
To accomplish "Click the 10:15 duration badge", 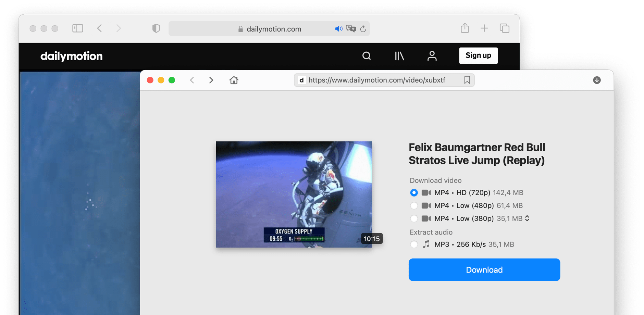I will tap(372, 239).
